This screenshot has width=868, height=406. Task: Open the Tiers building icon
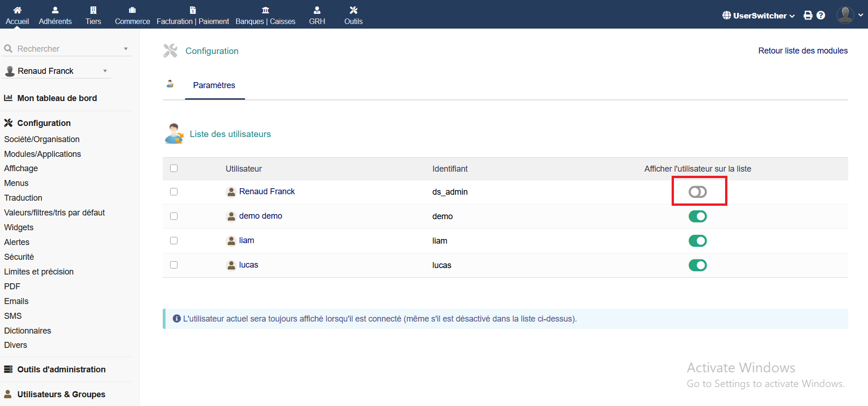(x=93, y=10)
